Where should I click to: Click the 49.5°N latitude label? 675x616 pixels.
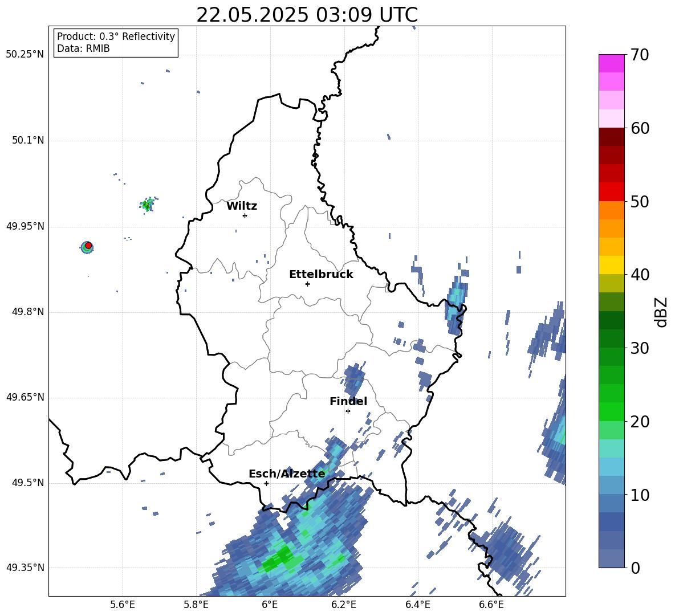click(29, 483)
